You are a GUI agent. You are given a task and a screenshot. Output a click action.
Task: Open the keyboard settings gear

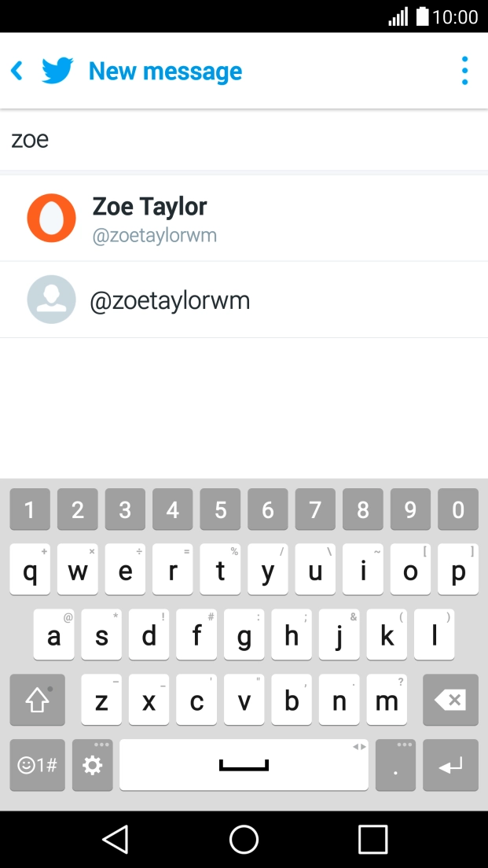pos(92,764)
